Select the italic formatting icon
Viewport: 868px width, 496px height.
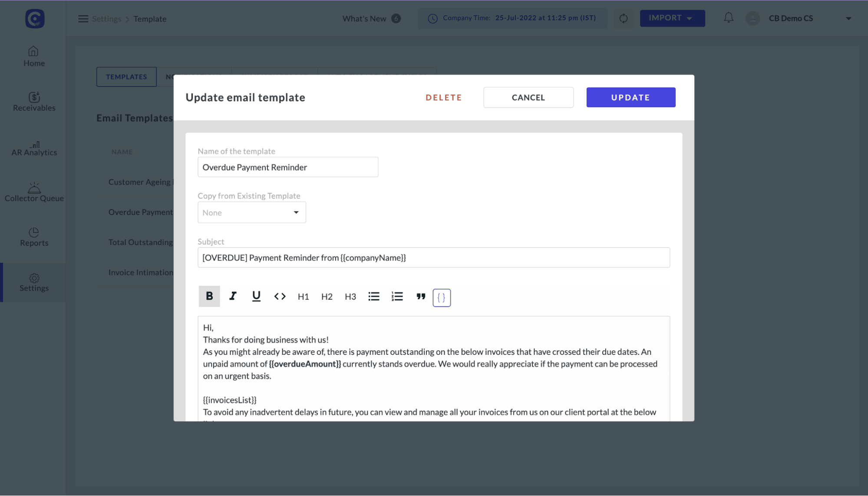[x=233, y=296]
